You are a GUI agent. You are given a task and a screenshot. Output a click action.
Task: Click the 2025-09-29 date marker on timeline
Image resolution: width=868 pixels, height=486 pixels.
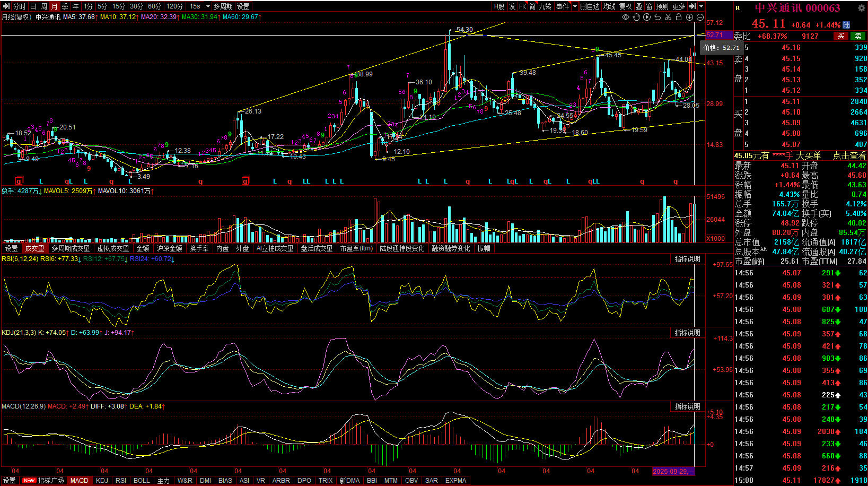pos(673,471)
